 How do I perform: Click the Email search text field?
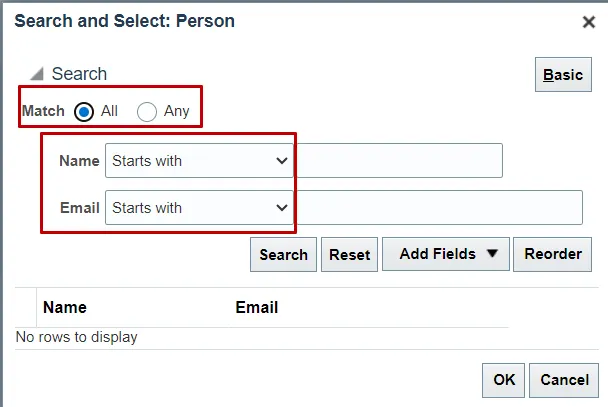[x=439, y=208]
